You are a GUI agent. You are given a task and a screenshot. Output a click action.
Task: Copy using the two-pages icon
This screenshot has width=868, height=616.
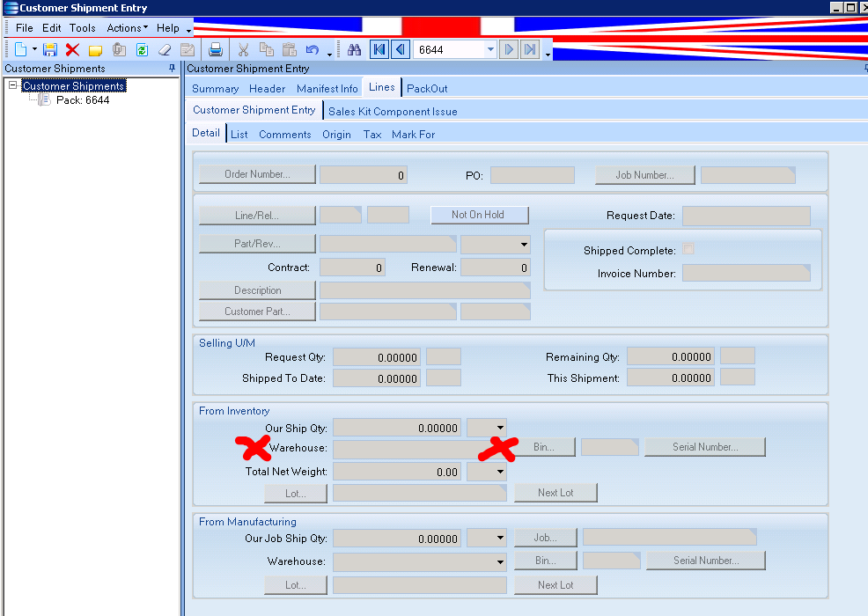coord(266,50)
